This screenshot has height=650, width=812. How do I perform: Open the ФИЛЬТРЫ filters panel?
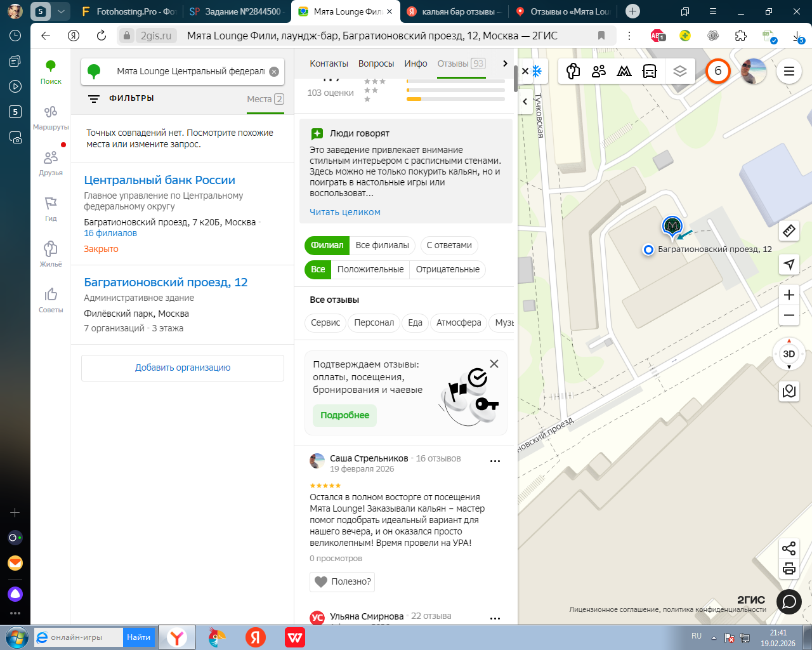point(122,99)
